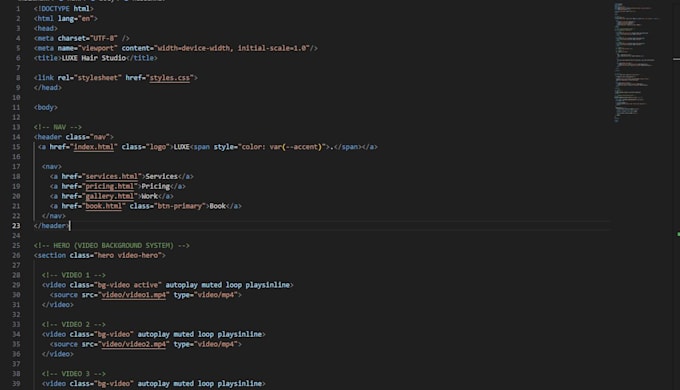Open the video/video1.mp4 source link
The width and height of the screenshot is (680, 390).
[x=134, y=295]
